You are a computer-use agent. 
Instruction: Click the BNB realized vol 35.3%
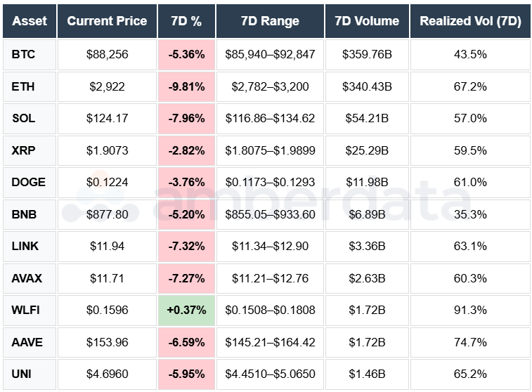(470, 214)
